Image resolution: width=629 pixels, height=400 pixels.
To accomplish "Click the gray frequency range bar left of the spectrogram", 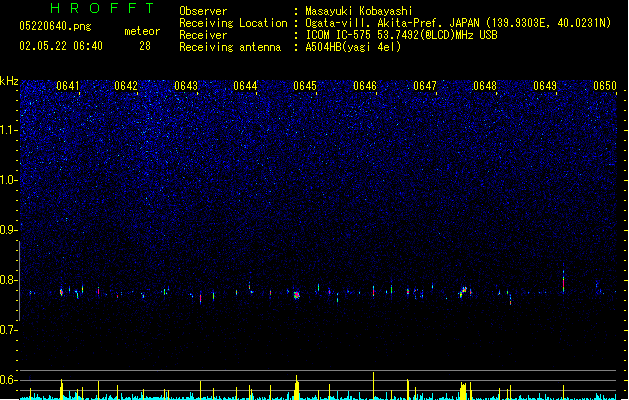I will tap(19, 281).
